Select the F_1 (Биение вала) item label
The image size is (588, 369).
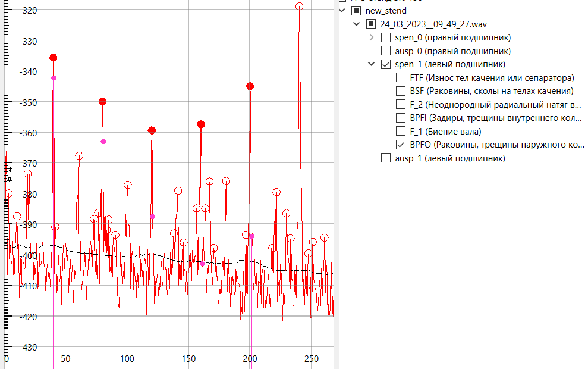(x=445, y=132)
